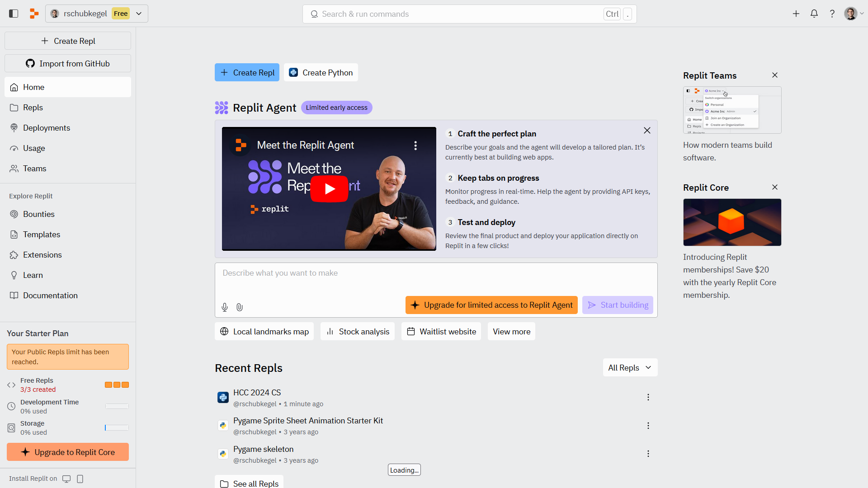Open Pygame Sprite Sheet Animation Starter Kit
This screenshot has height=488, width=868.
click(308, 421)
